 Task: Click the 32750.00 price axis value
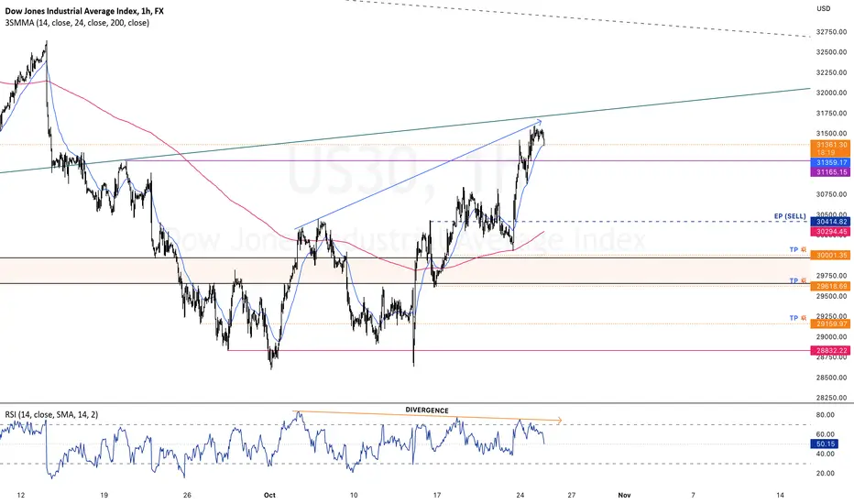click(x=831, y=32)
